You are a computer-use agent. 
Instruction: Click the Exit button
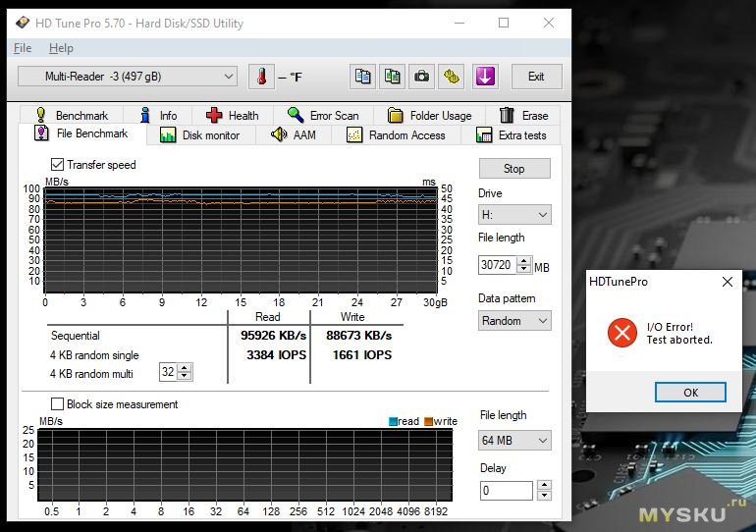click(x=536, y=77)
